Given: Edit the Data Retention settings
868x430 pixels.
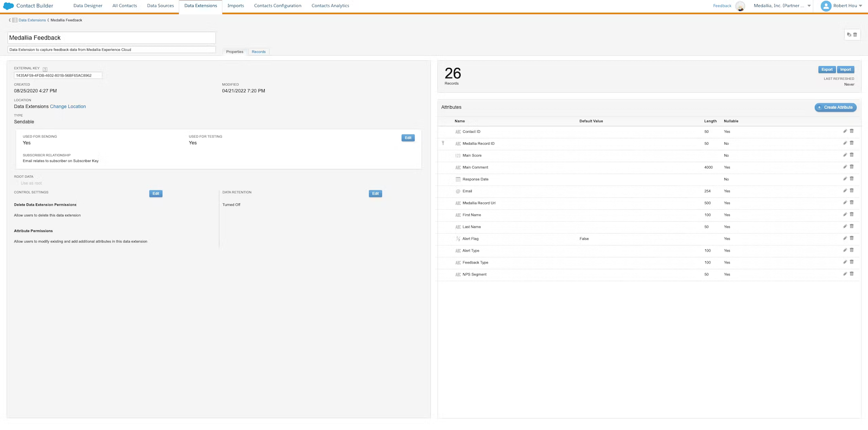Looking at the screenshot, I should pos(375,194).
